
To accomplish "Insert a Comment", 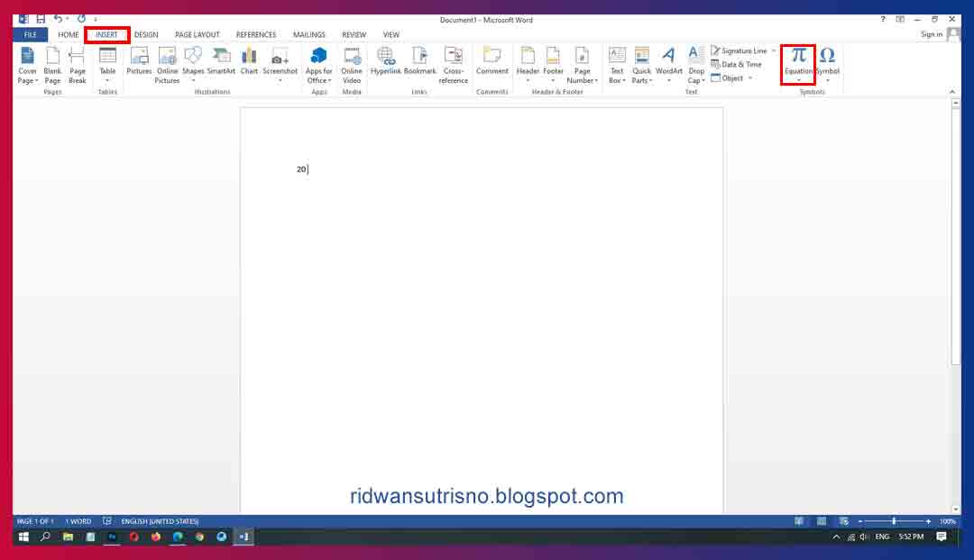I will tap(492, 63).
